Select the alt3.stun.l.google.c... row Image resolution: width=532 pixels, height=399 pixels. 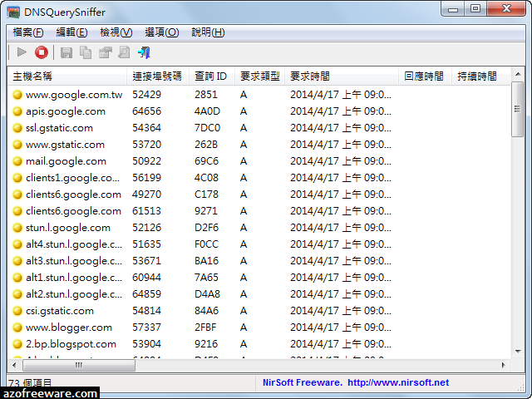[259, 261]
